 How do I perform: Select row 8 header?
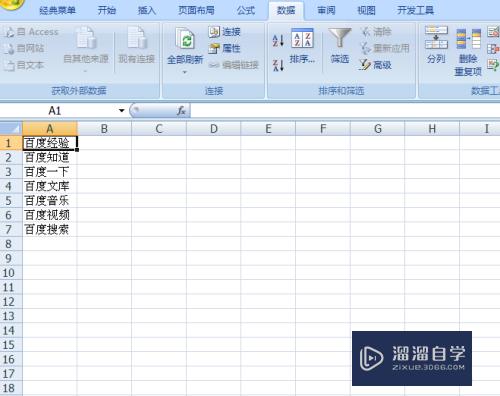(x=11, y=244)
